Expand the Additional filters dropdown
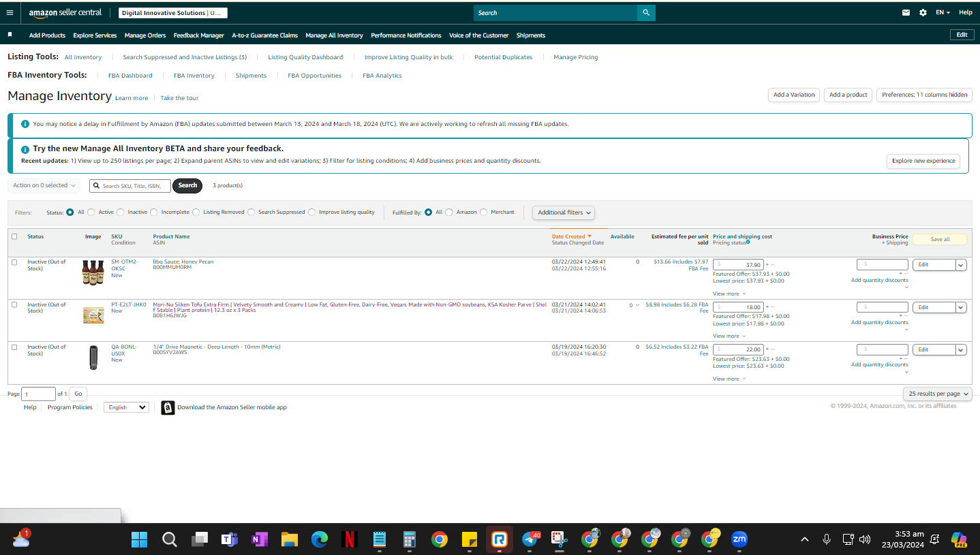 pyautogui.click(x=564, y=212)
